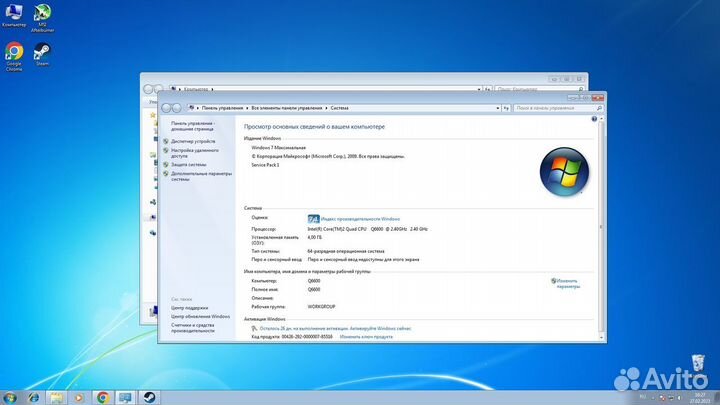The width and height of the screenshot is (720, 405).
Task: Click the forward arrow in System window
Action: click(x=176, y=108)
